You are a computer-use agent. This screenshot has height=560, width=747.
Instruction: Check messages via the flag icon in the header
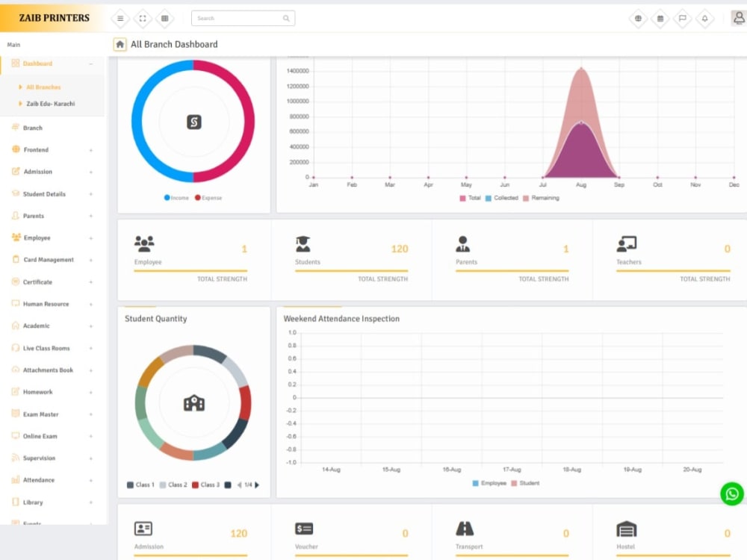(682, 18)
